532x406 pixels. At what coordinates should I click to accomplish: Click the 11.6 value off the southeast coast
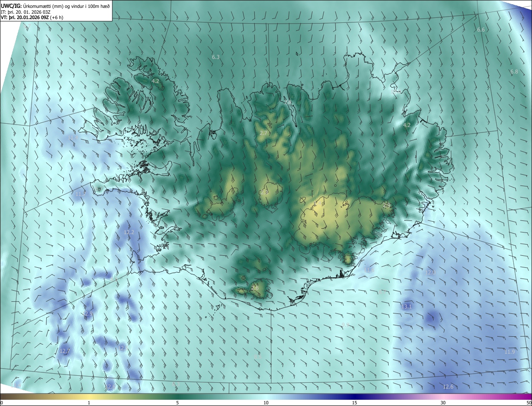pyautogui.click(x=369, y=270)
